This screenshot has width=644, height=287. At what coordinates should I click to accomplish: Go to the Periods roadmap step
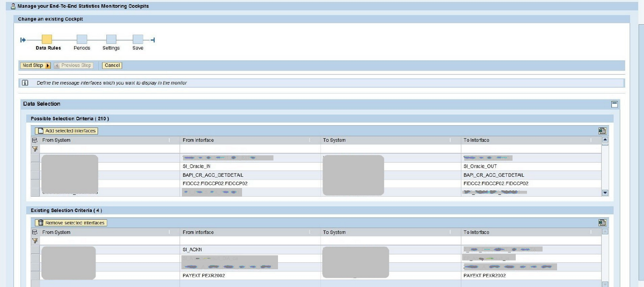(x=82, y=39)
